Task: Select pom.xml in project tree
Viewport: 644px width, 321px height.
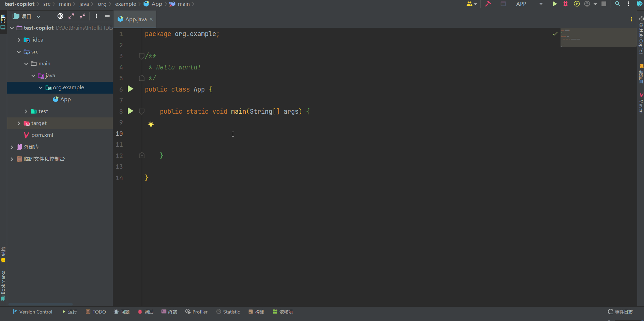Action: coord(39,135)
